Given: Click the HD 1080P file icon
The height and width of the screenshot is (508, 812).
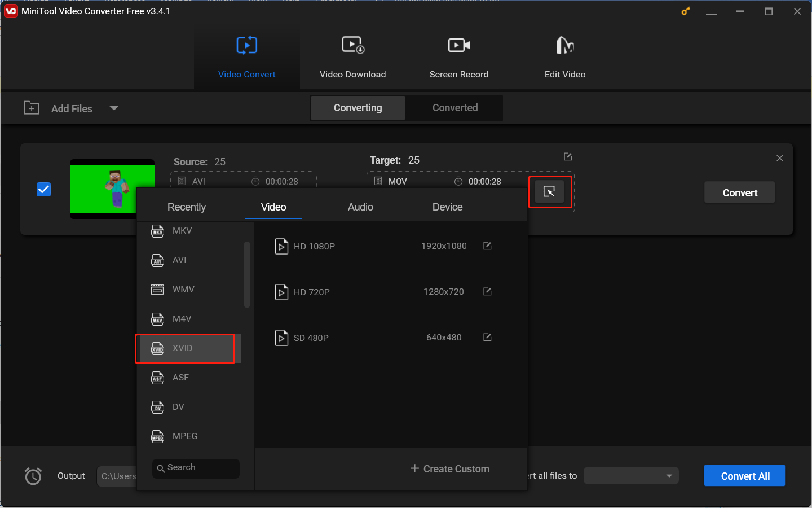Looking at the screenshot, I should (281, 247).
